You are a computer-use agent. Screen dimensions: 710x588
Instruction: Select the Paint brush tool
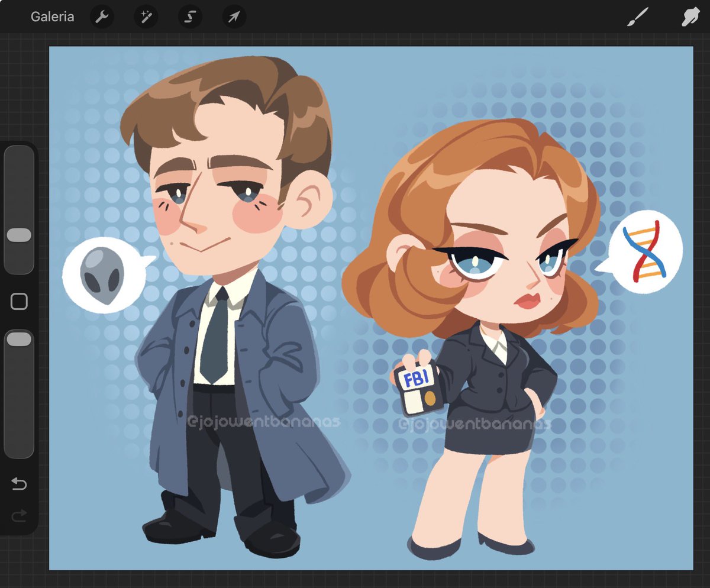click(638, 17)
